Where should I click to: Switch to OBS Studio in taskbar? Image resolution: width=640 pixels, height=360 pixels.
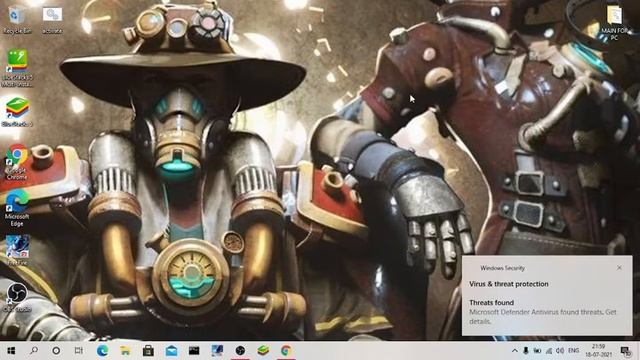click(x=240, y=351)
